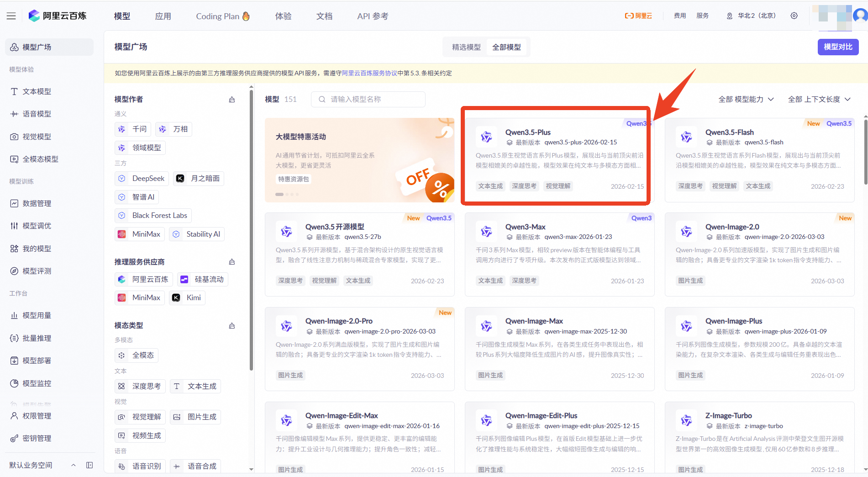868x477 pixels.
Task: Open 全模态模型 from its sidebar icon
Action: (15, 159)
